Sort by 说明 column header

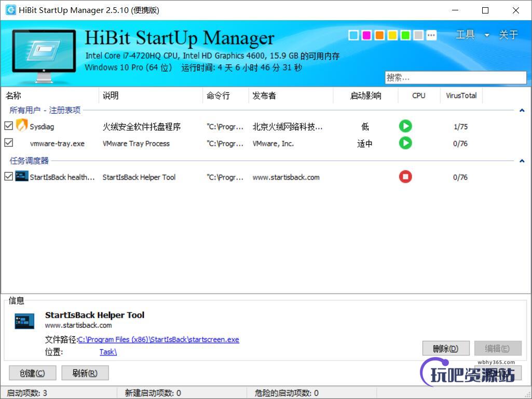point(151,95)
